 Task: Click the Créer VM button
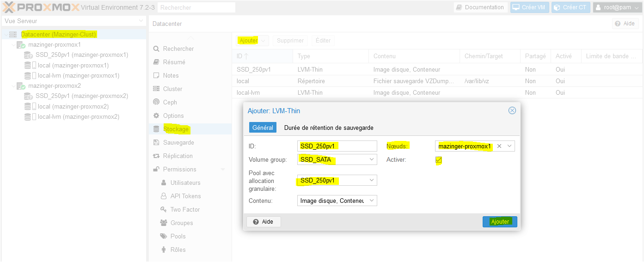pos(528,7)
